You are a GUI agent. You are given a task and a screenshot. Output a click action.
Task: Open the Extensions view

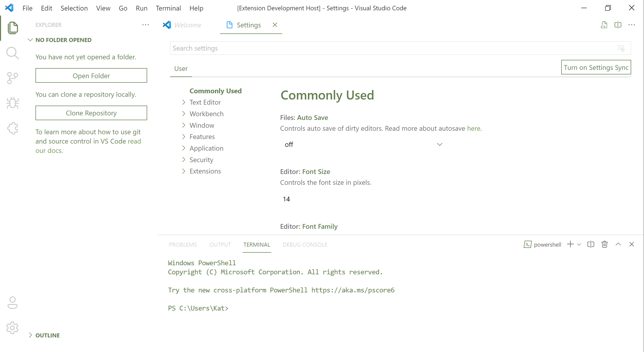click(x=12, y=128)
